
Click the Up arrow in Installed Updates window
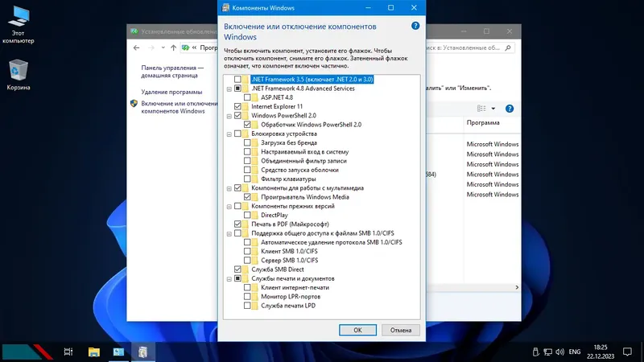(x=173, y=47)
